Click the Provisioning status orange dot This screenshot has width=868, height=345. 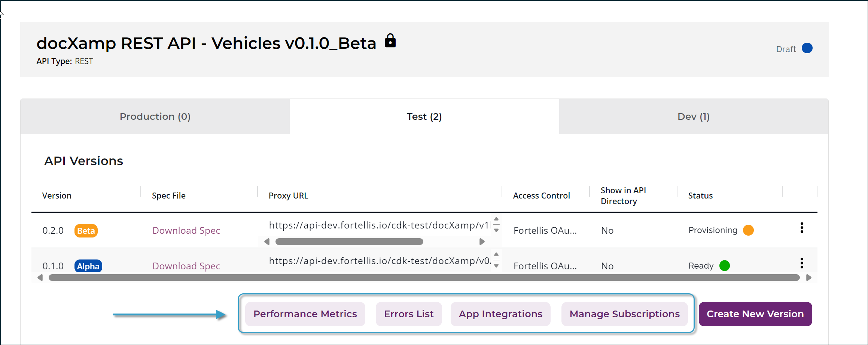pyautogui.click(x=749, y=230)
